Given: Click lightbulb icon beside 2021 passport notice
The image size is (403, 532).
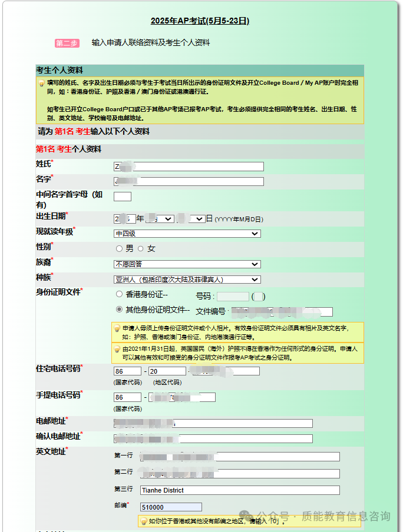Looking at the screenshot, I should pos(117,349).
